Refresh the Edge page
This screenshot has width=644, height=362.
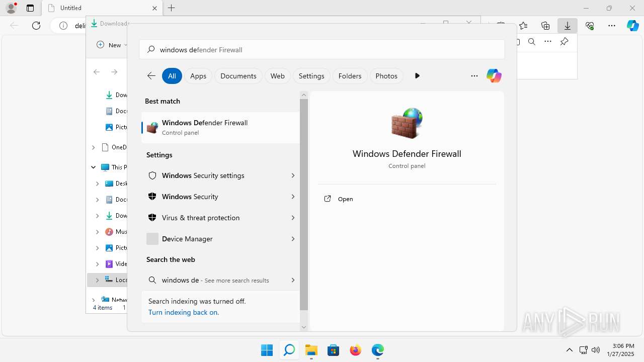(x=36, y=26)
